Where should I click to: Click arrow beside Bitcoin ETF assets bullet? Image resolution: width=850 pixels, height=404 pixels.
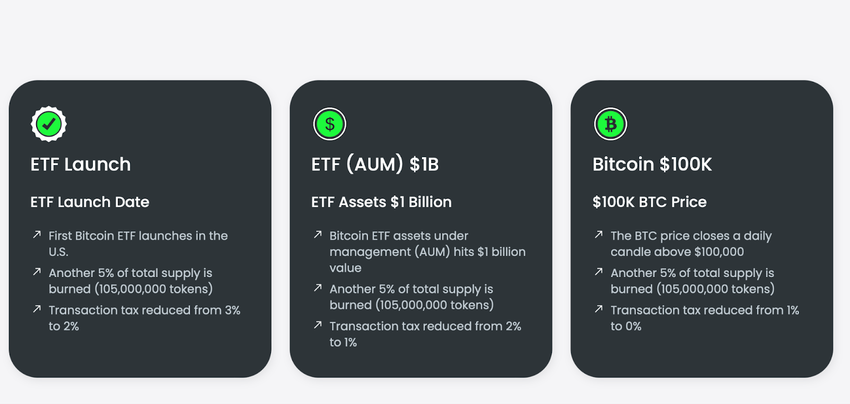coord(317,235)
